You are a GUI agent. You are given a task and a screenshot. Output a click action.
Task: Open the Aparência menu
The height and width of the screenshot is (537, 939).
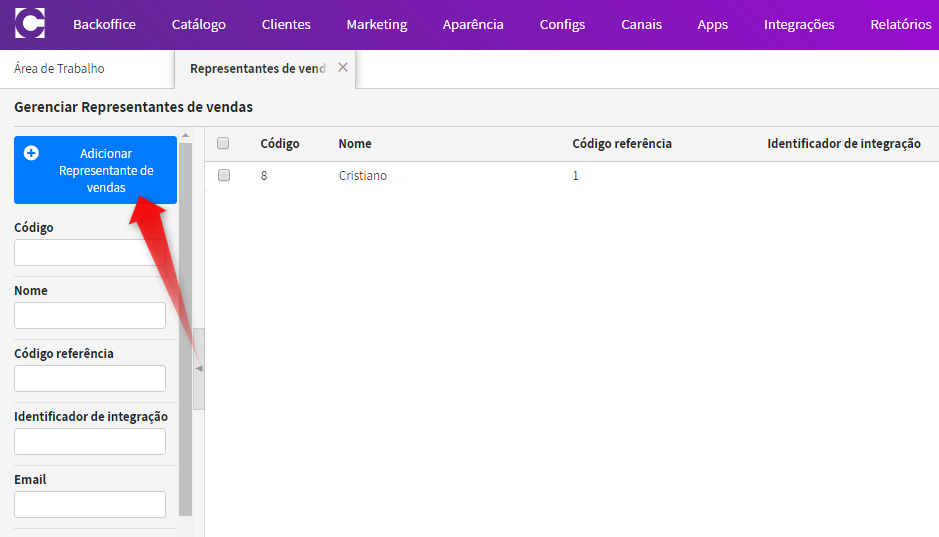tap(473, 25)
